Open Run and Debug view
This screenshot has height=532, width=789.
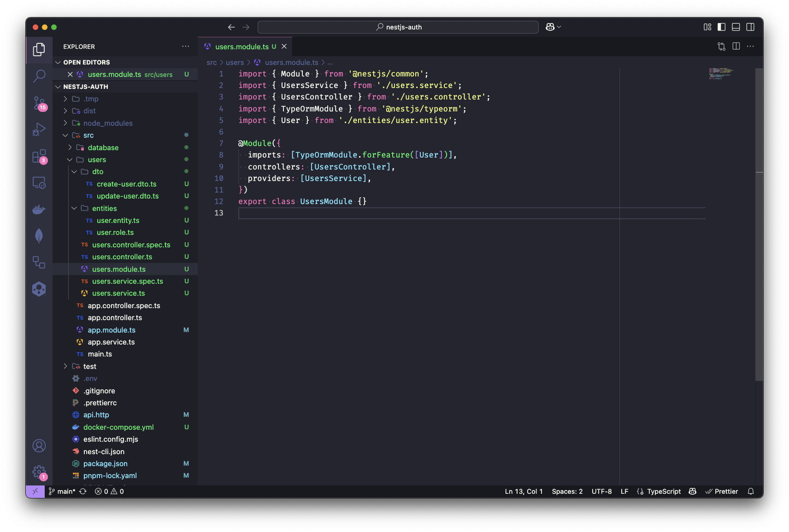[39, 129]
